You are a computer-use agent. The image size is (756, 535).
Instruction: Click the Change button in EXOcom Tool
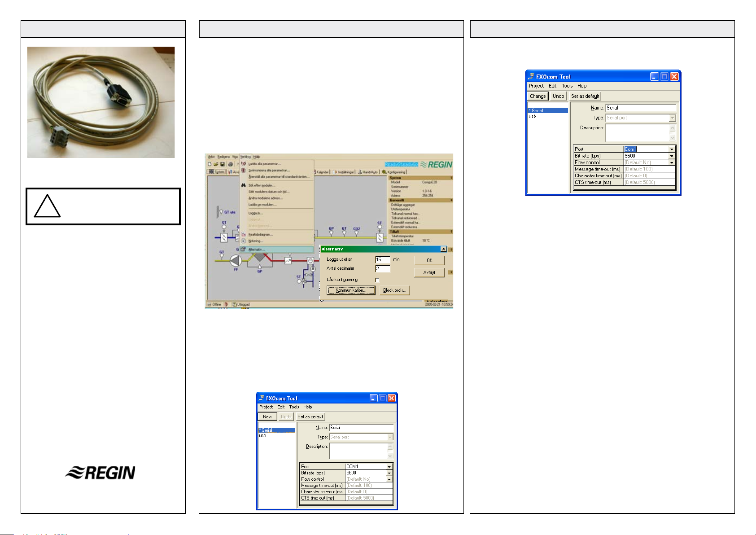pyautogui.click(x=538, y=96)
